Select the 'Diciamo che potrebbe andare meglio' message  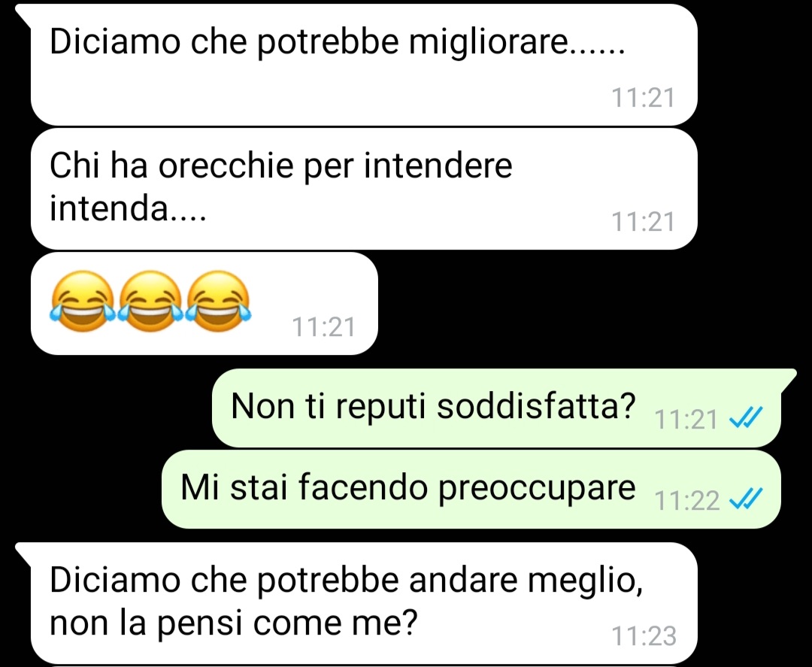[x=364, y=603]
